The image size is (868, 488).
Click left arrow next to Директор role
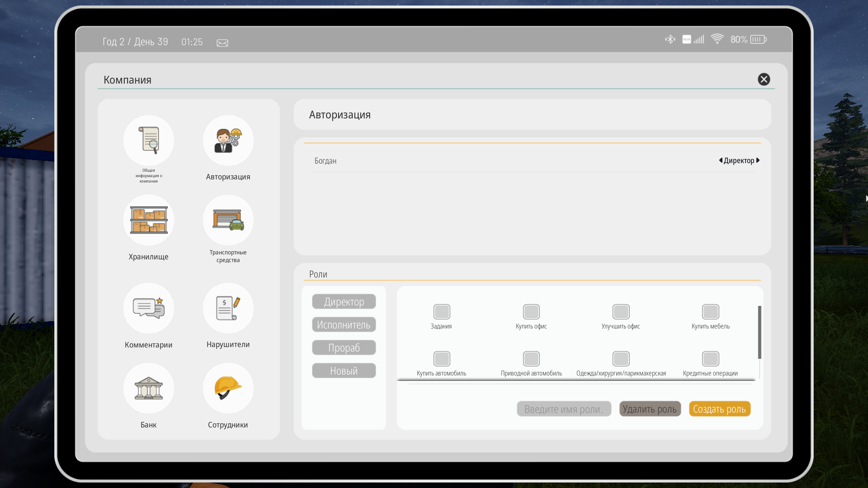click(x=721, y=160)
